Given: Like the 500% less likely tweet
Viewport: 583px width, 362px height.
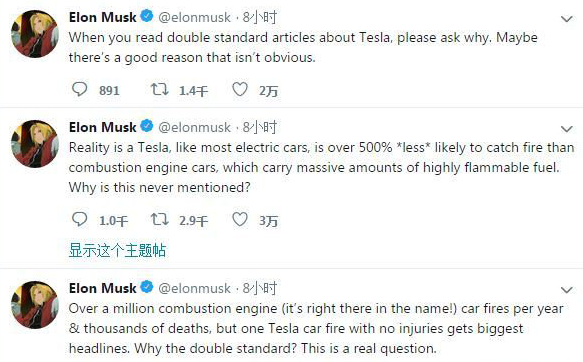Looking at the screenshot, I should tap(240, 219).
